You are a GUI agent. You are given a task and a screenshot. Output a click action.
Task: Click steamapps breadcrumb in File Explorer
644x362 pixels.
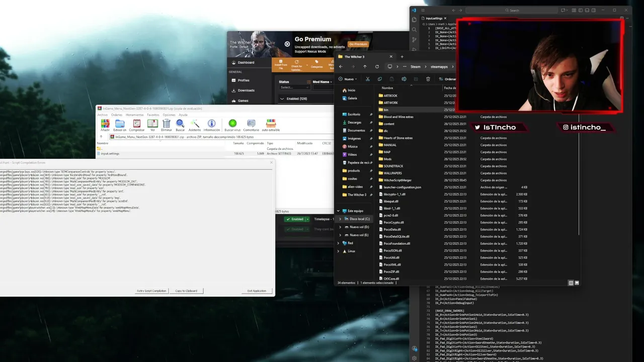tap(439, 66)
